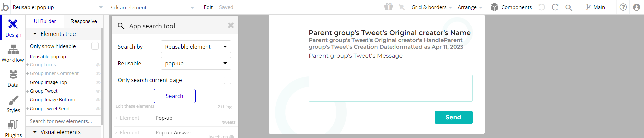Screen dimensions: 644x138
Task: Click the gift box icon in the top bar
Action: [389, 7]
